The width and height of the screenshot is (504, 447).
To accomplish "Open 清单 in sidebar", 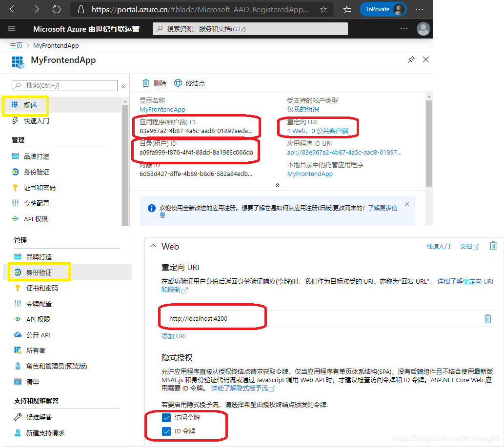I will click(x=27, y=382).
